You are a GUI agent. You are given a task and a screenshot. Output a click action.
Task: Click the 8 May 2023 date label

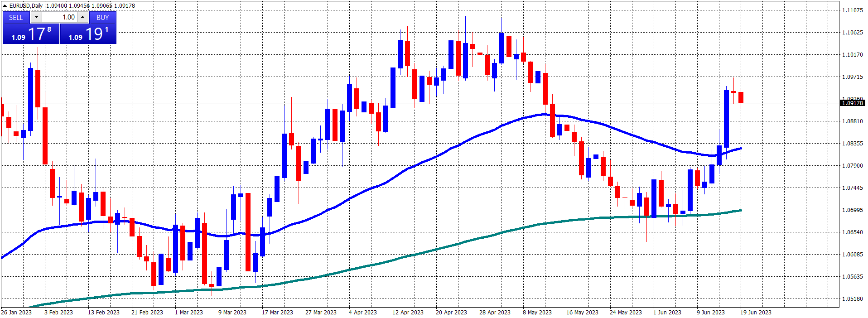[537, 312]
